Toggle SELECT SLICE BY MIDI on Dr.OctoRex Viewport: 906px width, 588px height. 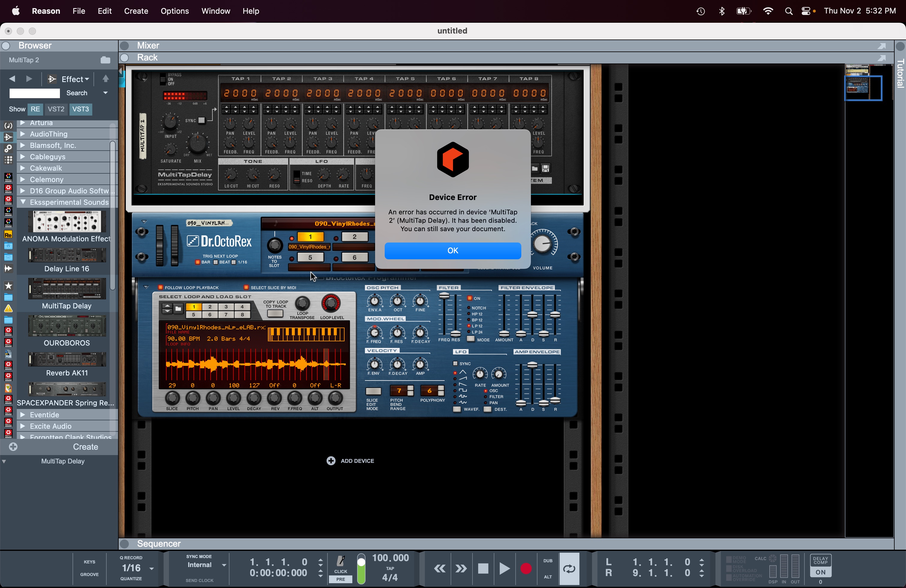click(x=246, y=287)
